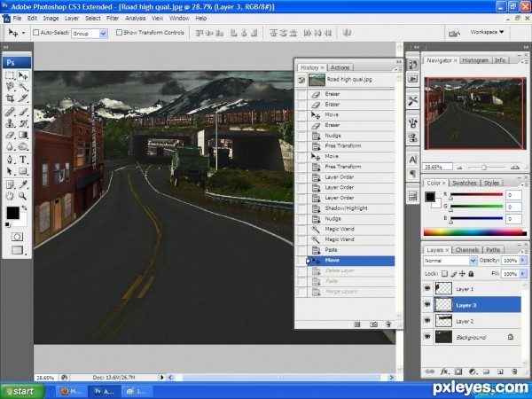This screenshot has width=532, height=399.
Task: Select the Path Selection tool
Action: [10, 171]
